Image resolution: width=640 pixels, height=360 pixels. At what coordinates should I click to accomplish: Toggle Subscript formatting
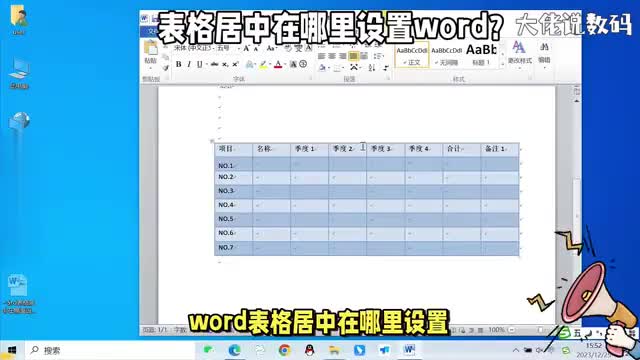225,64
